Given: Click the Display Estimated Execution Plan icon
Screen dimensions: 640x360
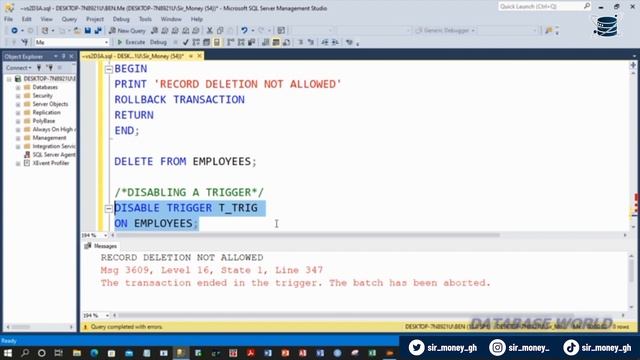Looking at the screenshot, I should [x=196, y=42].
